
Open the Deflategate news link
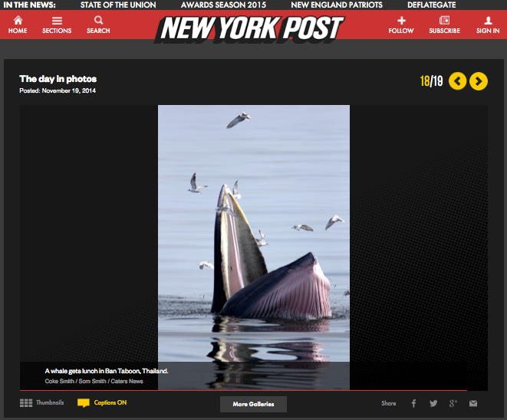(x=432, y=5)
